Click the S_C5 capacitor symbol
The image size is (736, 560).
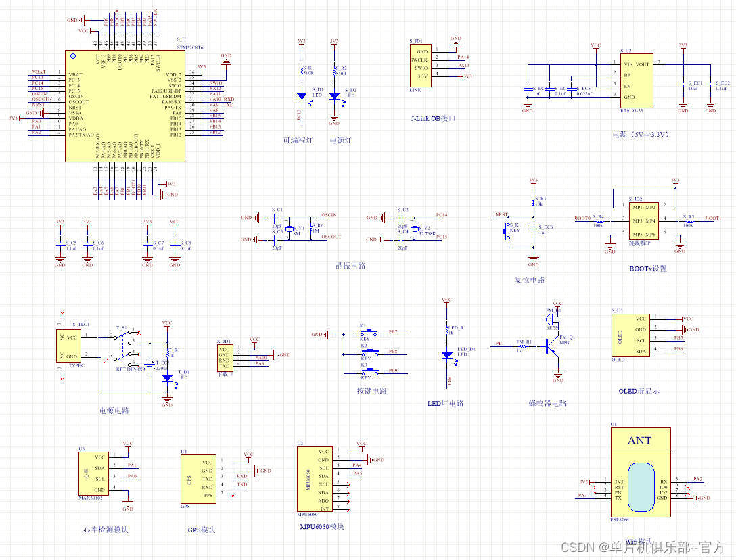tap(60, 244)
